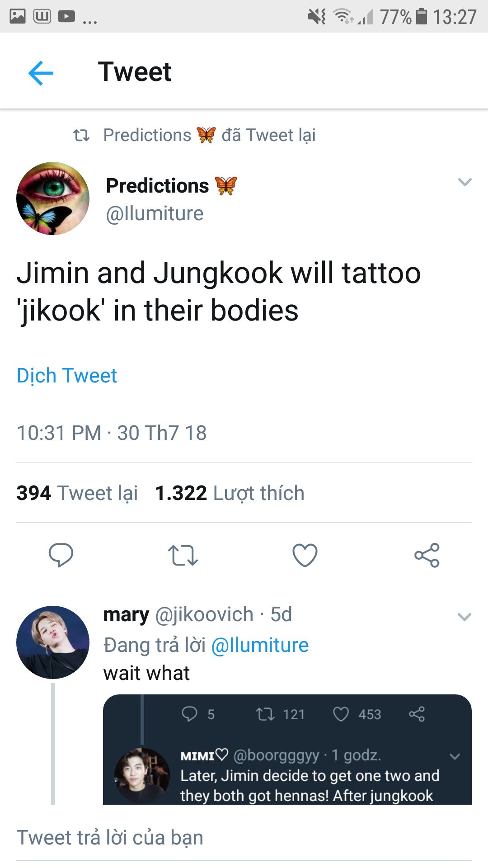Open mary's profile picture
The image size is (488, 868).
click(x=53, y=642)
